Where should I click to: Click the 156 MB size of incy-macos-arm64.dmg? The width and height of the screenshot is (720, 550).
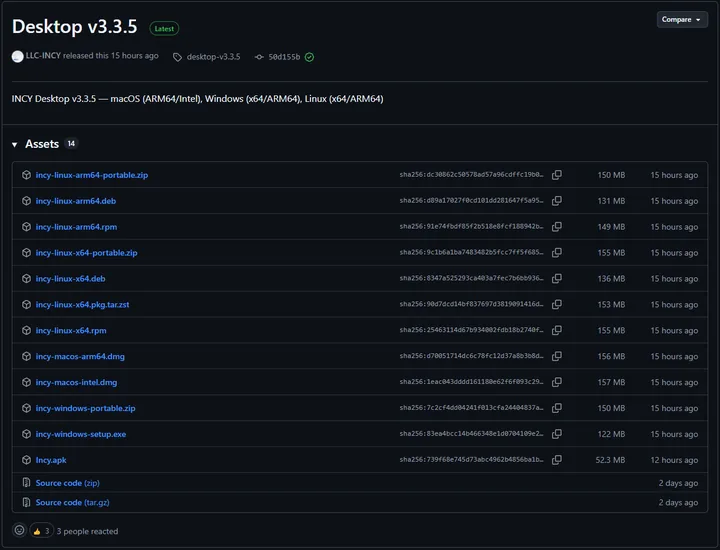(x=611, y=356)
